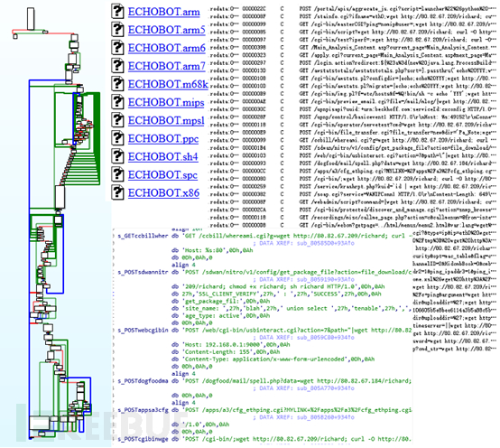This screenshot has height=448, width=500.
Task: Select the '/cgi-bin/operator/servetest' string row
Action: (x=353, y=125)
